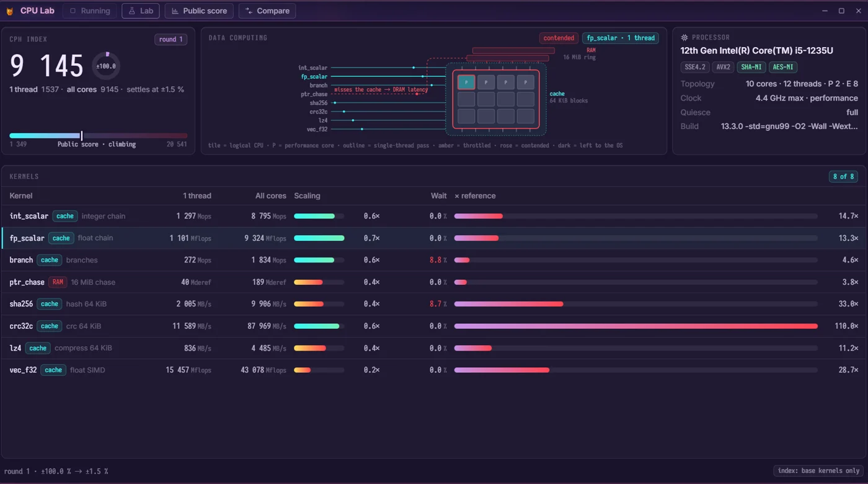Click the × reference column header
The image size is (868, 484).
click(475, 195)
